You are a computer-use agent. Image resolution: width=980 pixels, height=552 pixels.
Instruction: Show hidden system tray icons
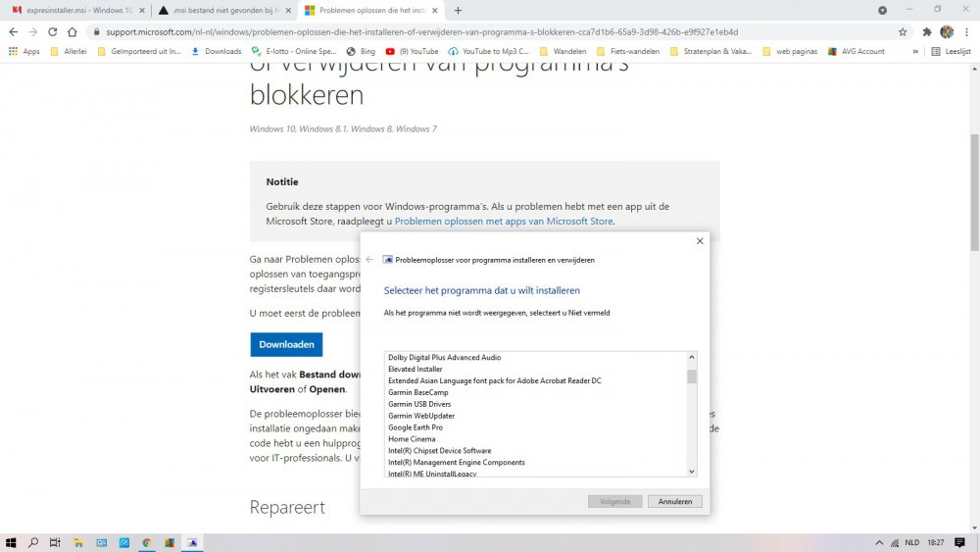(877, 542)
